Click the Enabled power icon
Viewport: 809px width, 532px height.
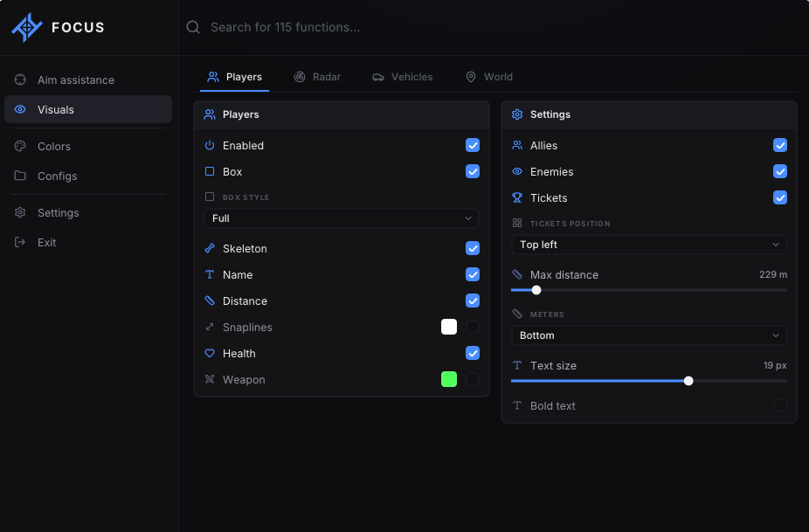coord(210,145)
